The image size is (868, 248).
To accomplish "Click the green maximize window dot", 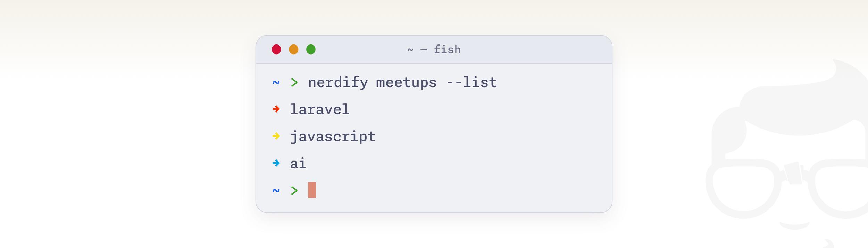I will tap(311, 49).
